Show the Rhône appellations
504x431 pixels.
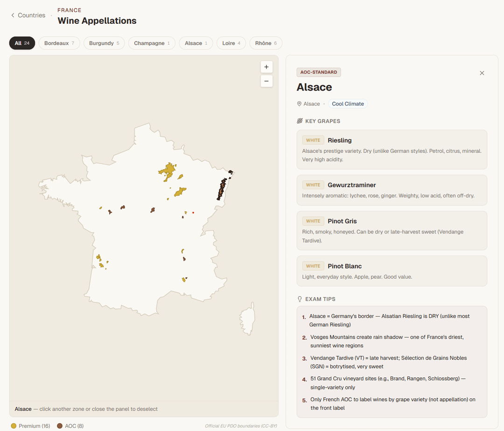point(266,43)
